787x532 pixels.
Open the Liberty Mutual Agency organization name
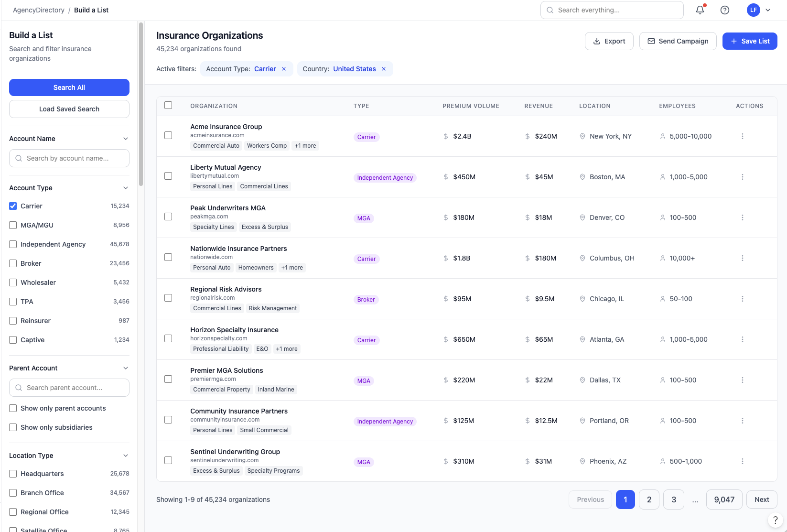(226, 167)
